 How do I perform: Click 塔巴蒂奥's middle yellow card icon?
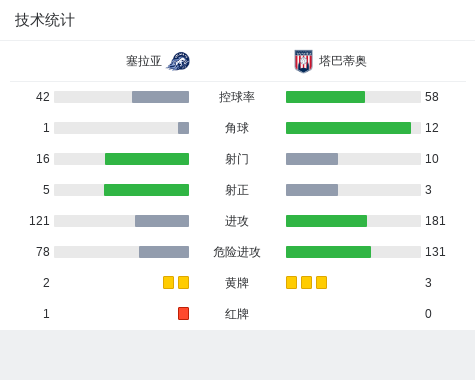pos(306,282)
